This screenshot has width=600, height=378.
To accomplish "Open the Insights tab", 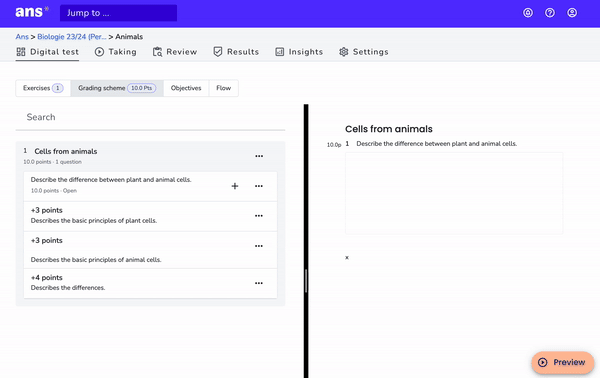I will point(299,52).
